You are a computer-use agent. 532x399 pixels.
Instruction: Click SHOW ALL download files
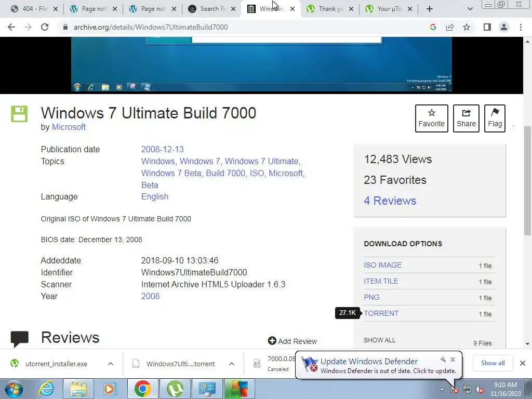point(380,340)
